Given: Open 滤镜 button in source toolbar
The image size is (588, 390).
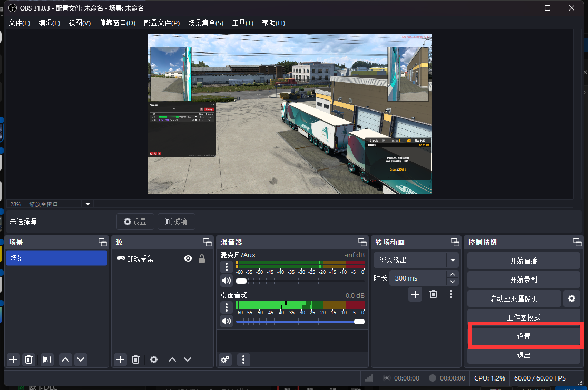Looking at the screenshot, I should (x=177, y=222).
